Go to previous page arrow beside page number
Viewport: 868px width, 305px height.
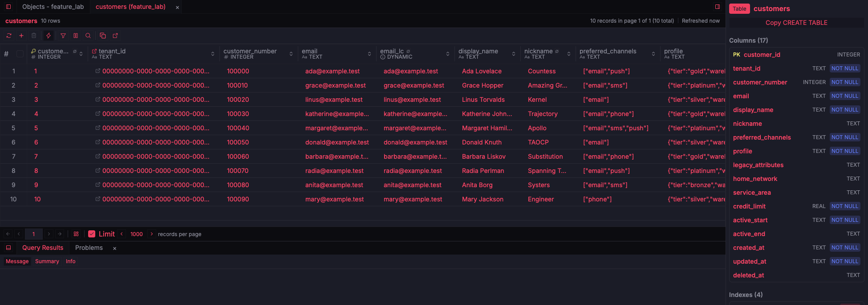click(19, 234)
